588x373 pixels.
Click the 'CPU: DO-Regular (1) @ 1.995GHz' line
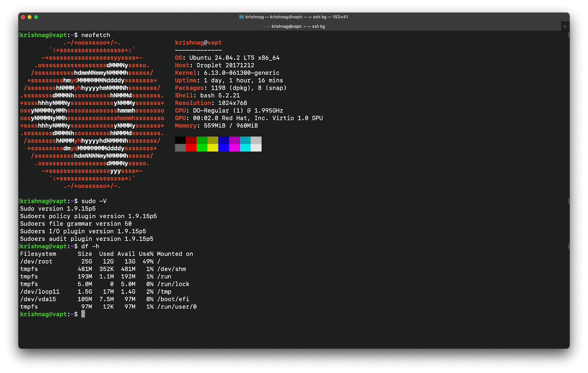tap(229, 111)
